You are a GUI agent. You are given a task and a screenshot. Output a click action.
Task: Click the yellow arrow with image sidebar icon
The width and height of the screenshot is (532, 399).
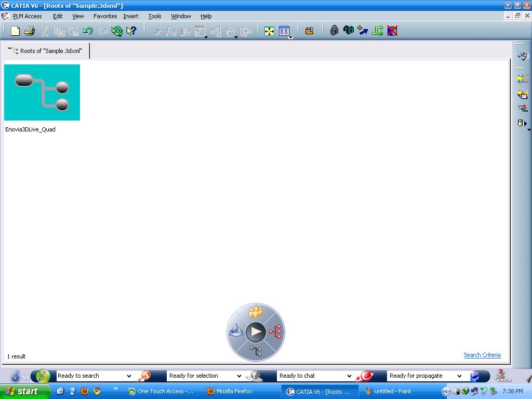pos(523,94)
